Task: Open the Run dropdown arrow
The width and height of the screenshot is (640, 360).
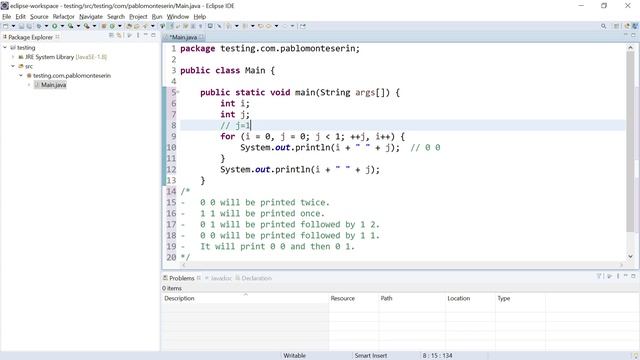Action: pos(62,26)
